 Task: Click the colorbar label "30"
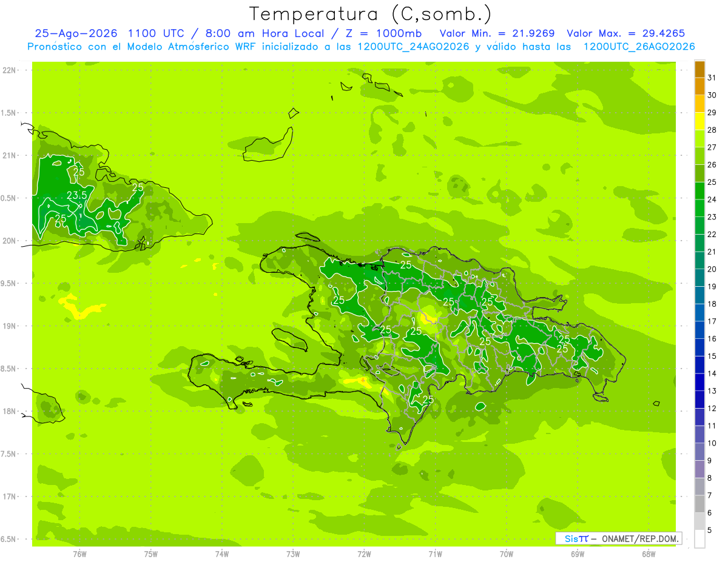click(712, 95)
